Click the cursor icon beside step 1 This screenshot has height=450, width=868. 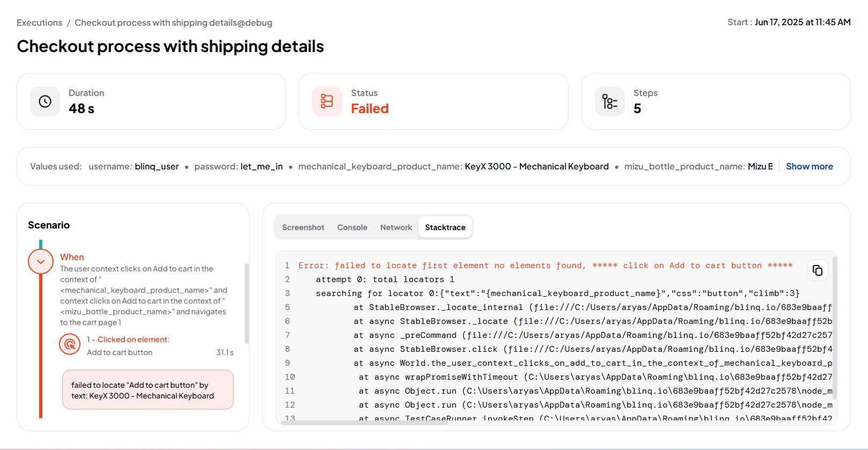pos(70,344)
